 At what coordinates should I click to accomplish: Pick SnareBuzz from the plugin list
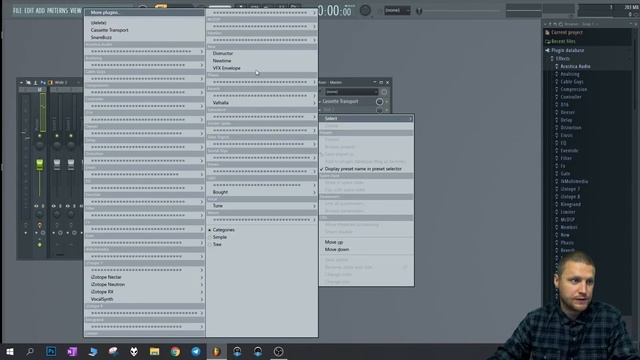[144, 37]
